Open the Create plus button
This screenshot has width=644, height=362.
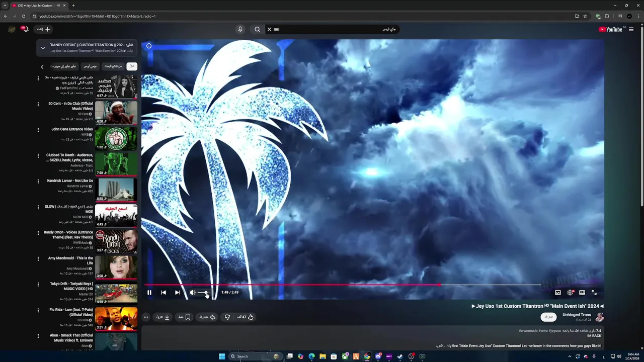[x=44, y=29]
